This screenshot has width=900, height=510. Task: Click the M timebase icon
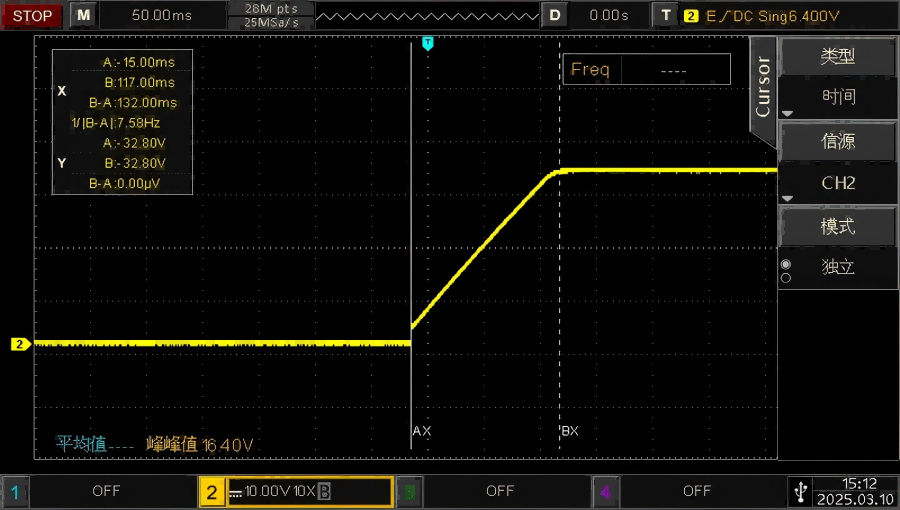[x=84, y=15]
